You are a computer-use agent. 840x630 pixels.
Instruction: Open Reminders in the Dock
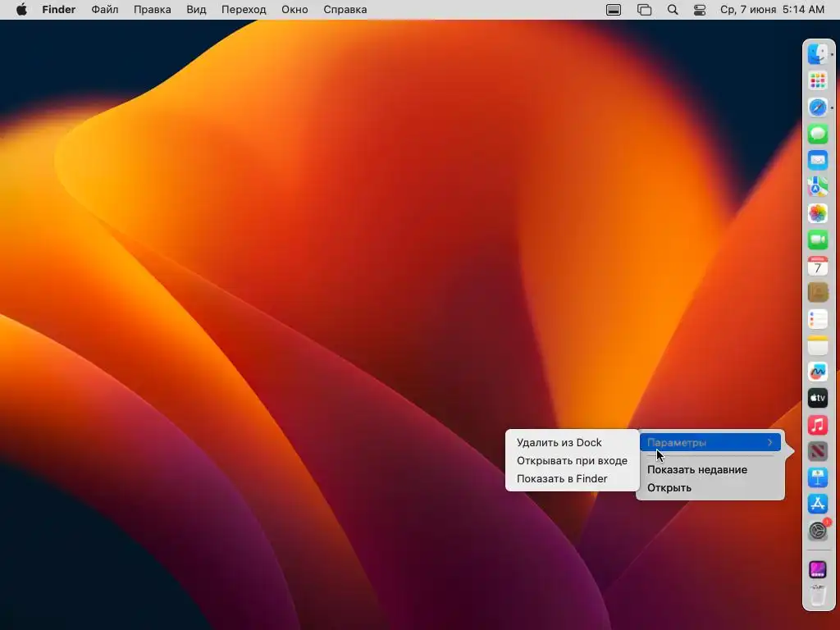[818, 319]
